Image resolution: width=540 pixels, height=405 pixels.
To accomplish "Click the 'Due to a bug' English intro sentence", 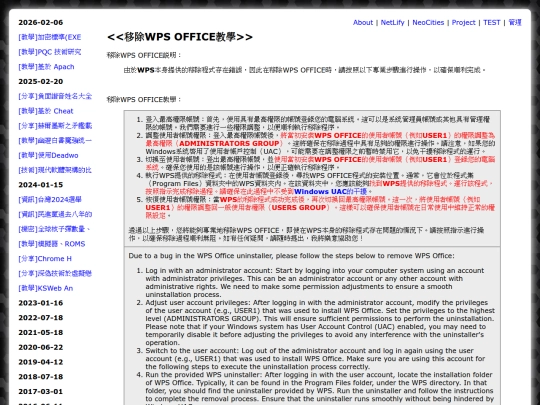I will coord(291,256).
